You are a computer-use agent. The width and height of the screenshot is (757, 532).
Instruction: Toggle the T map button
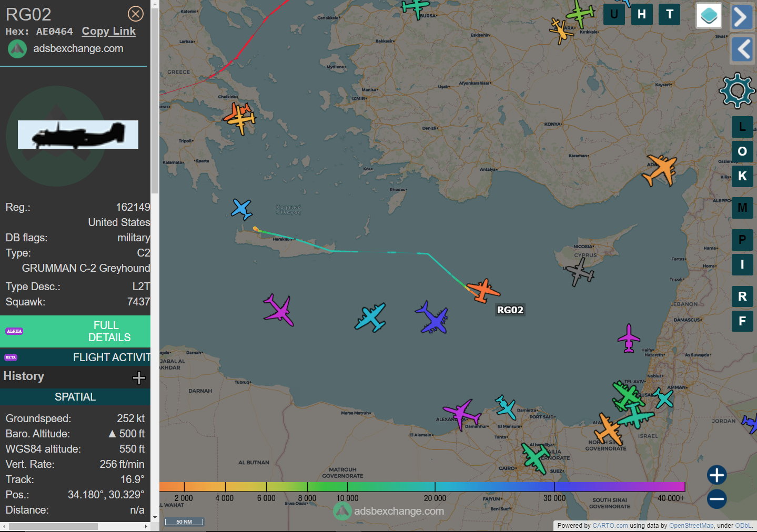(670, 15)
